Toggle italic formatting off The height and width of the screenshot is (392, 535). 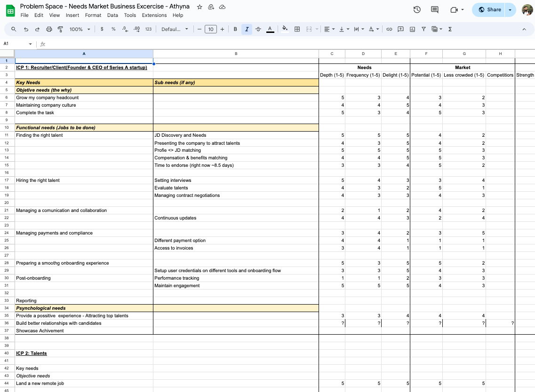pos(247,29)
